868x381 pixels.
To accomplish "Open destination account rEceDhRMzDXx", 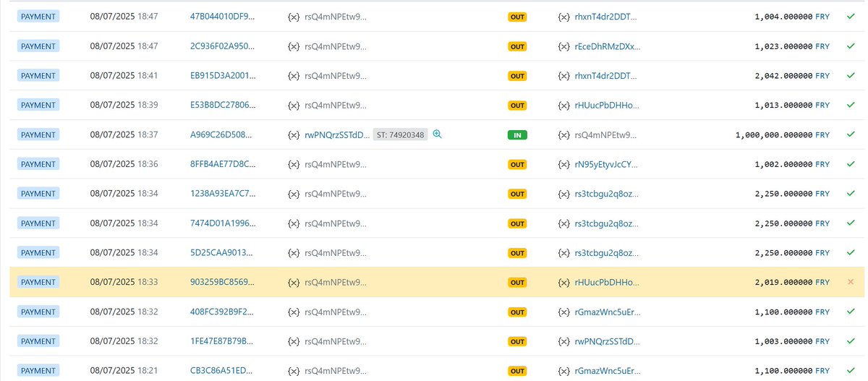I will (608, 46).
